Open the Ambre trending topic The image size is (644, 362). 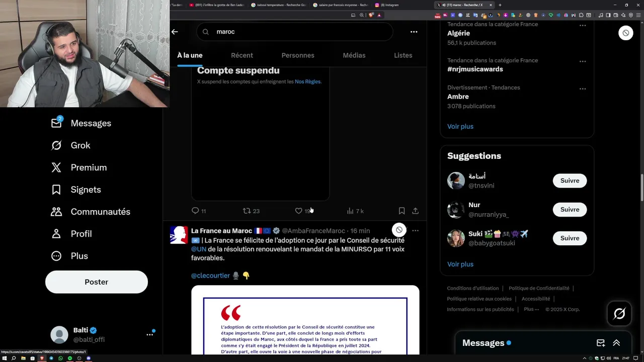tap(458, 97)
